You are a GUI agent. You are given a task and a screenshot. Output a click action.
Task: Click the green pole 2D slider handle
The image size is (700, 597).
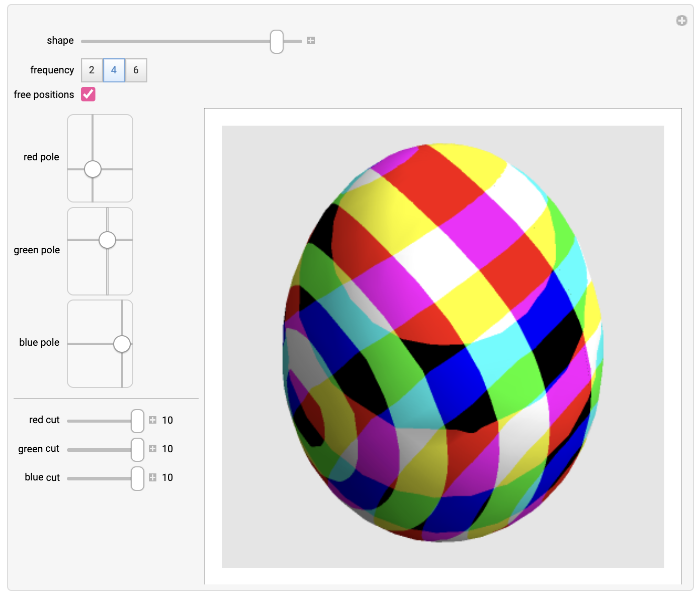[107, 240]
